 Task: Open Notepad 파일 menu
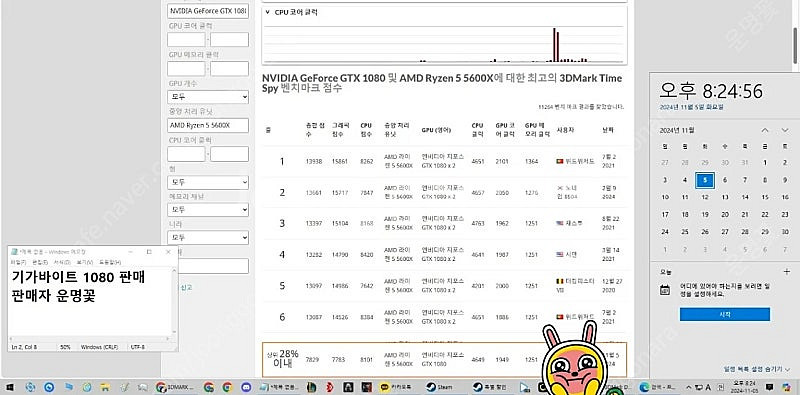click(18, 262)
